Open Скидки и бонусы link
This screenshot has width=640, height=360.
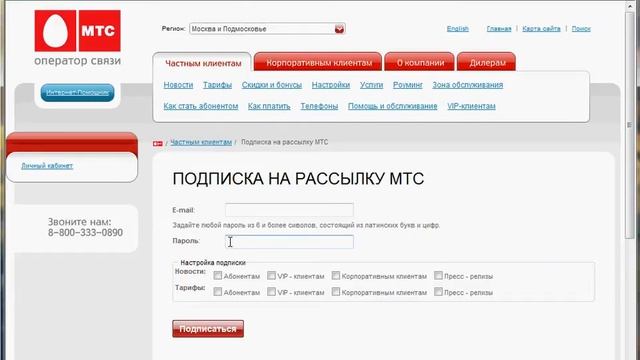271,85
